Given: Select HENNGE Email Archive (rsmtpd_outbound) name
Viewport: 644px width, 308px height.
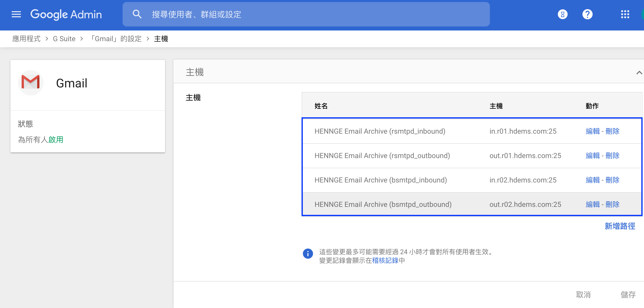Looking at the screenshot, I should tap(382, 156).
